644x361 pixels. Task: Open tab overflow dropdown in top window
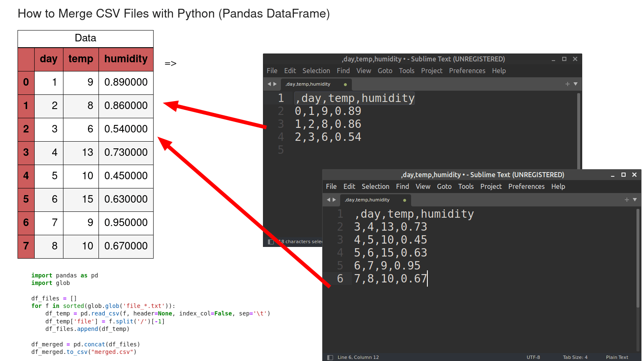click(x=575, y=84)
